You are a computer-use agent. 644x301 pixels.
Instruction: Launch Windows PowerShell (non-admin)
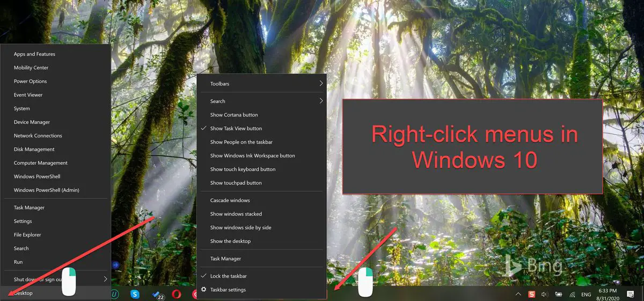pos(55,176)
